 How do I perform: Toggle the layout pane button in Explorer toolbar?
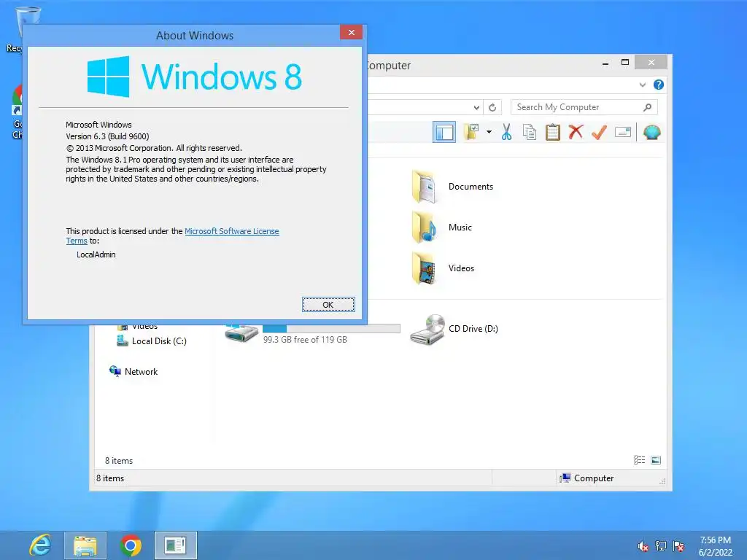444,133
